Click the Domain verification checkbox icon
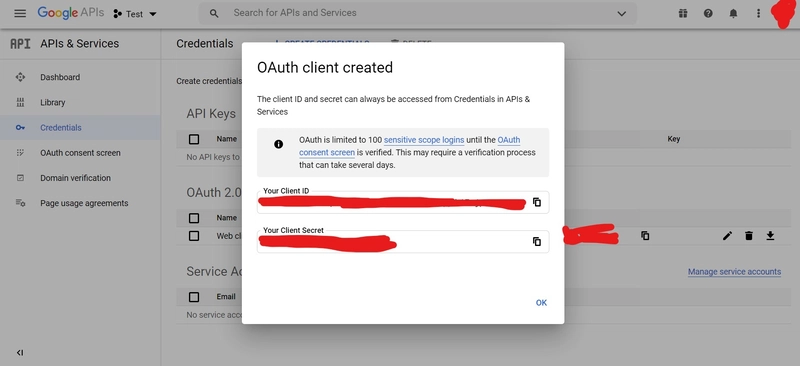Viewport: 800px width, 366px height. point(20,178)
